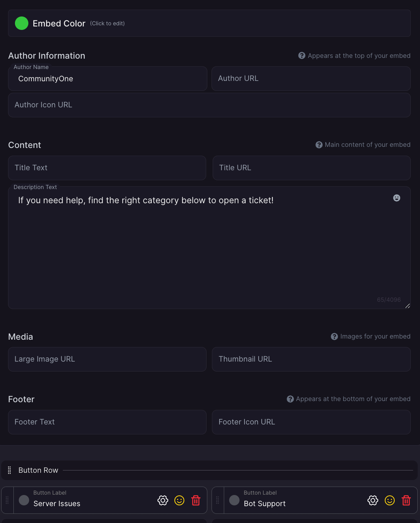Viewport: 420px width, 523px height.
Task: Click the Media section help icon
Action: pos(334,336)
